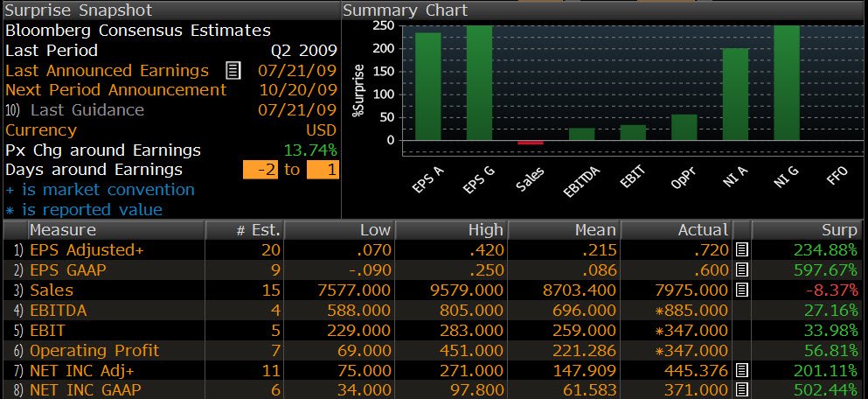The width and height of the screenshot is (868, 399).
Task: Open the note icon for NET INC Adj+
Action: [x=742, y=369]
